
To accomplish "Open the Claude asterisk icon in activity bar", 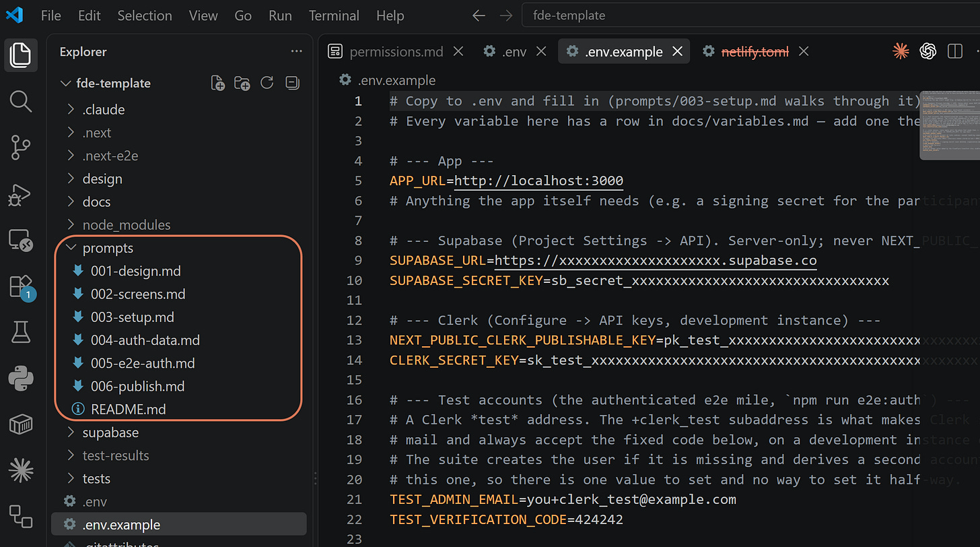I will (x=21, y=472).
